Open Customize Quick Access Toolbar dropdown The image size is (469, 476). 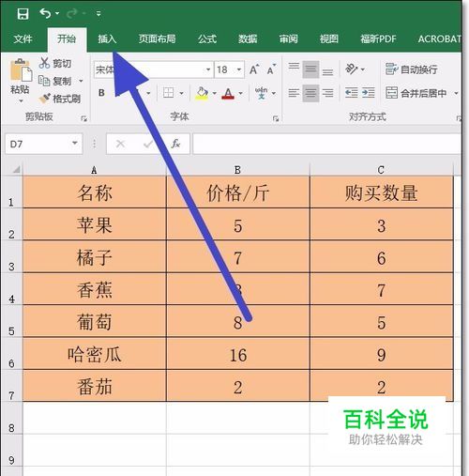tap(98, 14)
